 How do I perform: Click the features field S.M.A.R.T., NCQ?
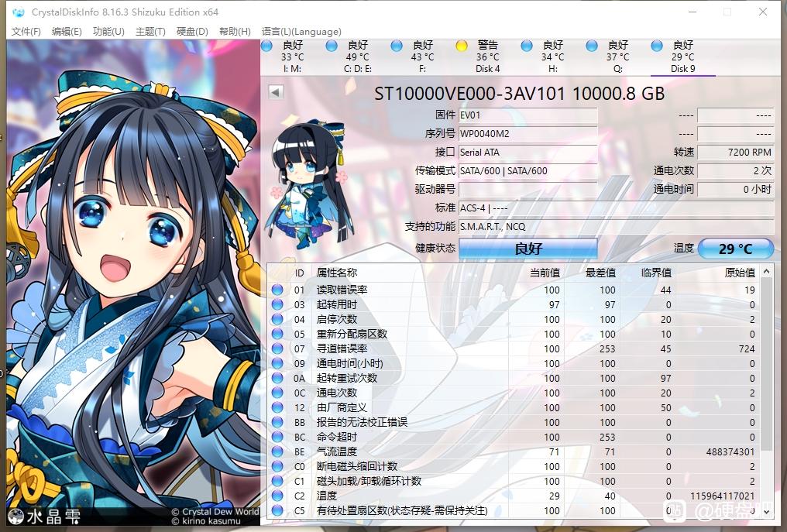coord(616,226)
